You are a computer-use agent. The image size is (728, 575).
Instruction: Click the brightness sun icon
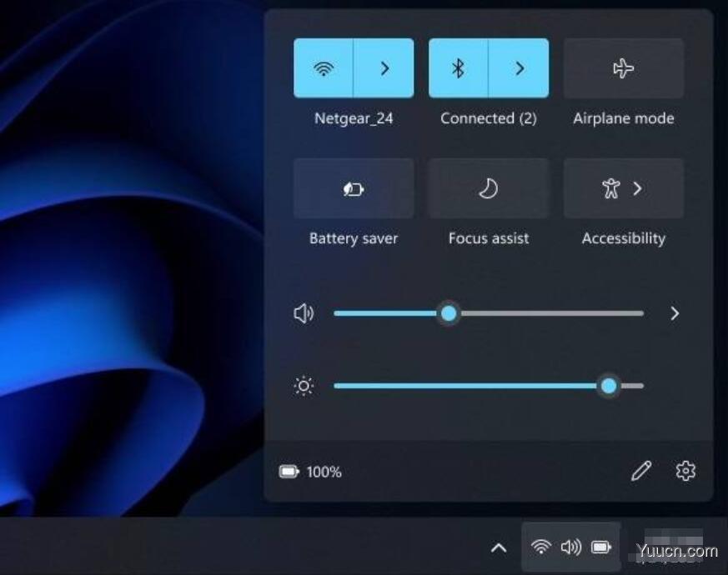pos(304,386)
